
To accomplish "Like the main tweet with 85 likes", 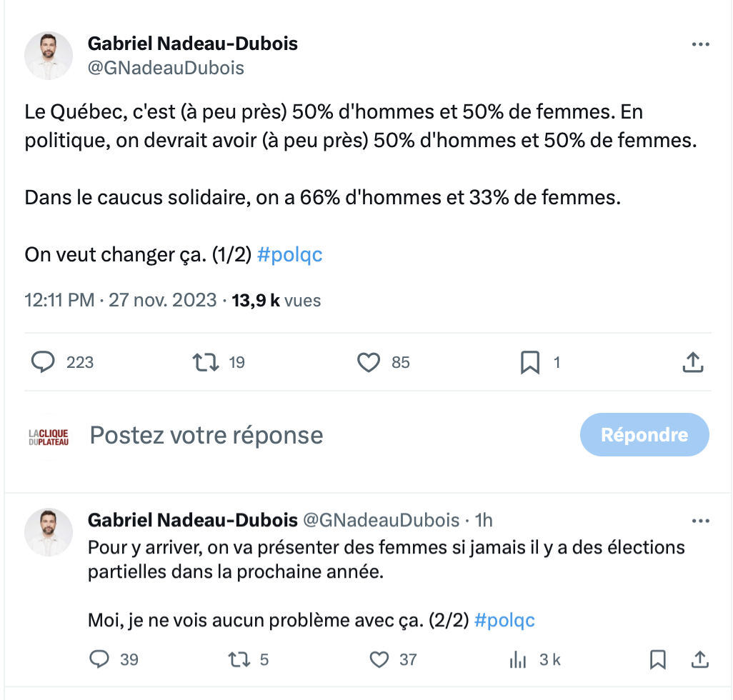I will click(x=369, y=362).
